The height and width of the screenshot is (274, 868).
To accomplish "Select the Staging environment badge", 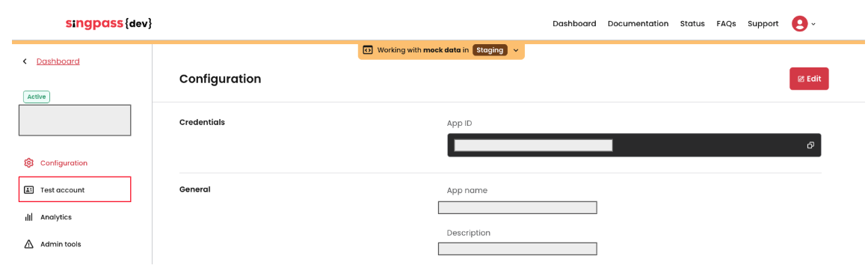I will (490, 50).
